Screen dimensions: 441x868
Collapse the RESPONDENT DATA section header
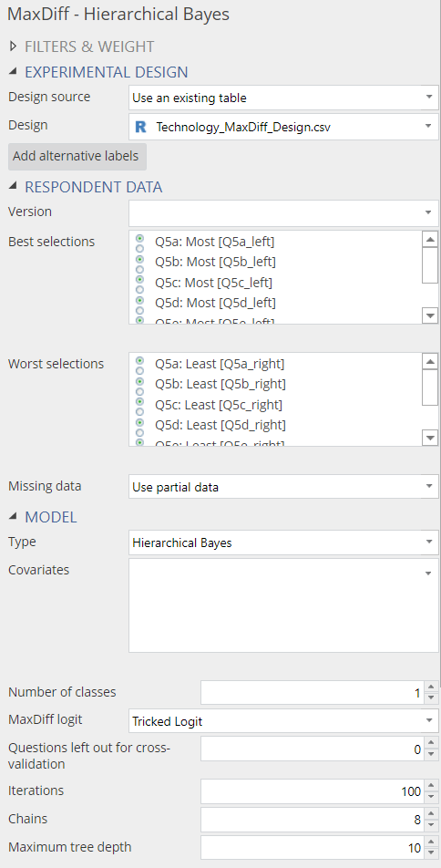86,187
